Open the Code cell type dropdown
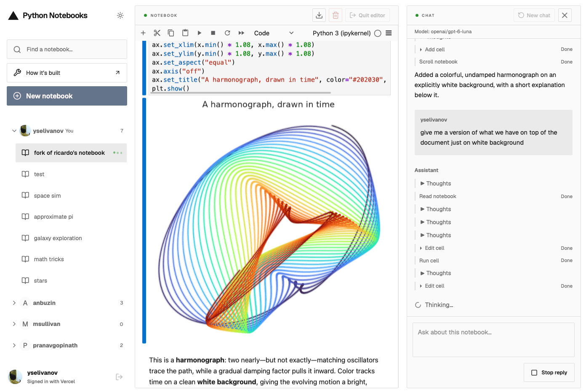The image size is (586, 392). [x=274, y=33]
